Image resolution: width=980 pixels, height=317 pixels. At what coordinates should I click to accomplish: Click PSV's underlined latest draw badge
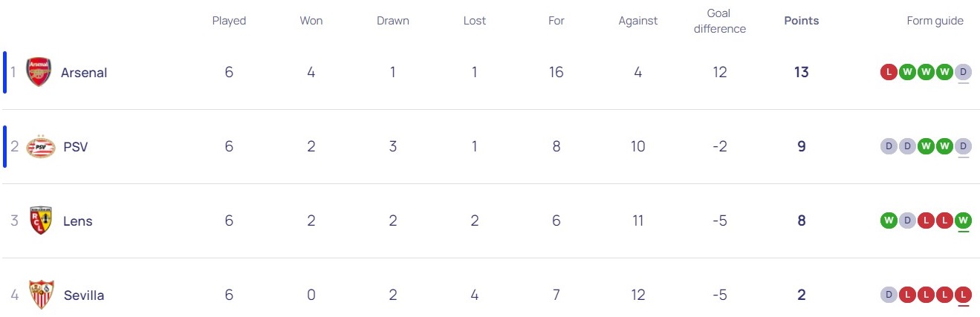pos(963,146)
